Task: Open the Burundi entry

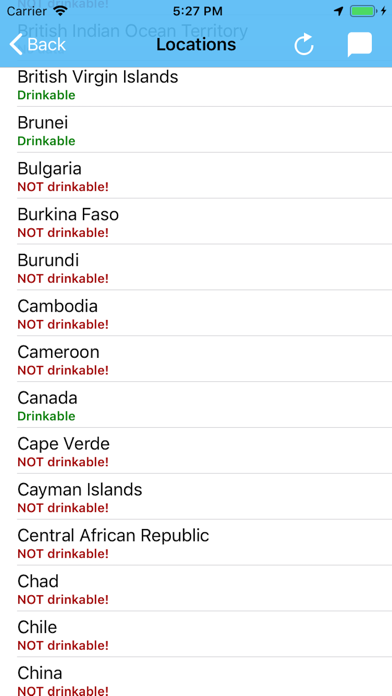Action: [196, 267]
